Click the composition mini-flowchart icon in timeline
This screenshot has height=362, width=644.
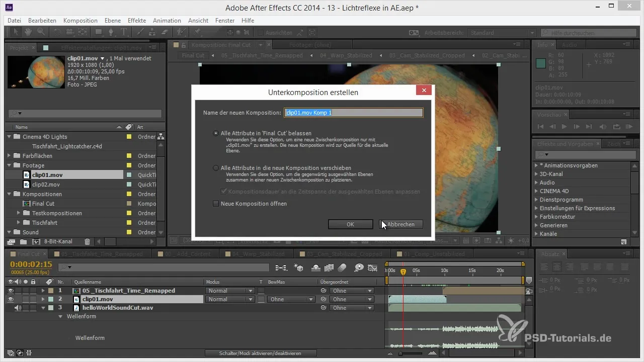pyautogui.click(x=281, y=267)
